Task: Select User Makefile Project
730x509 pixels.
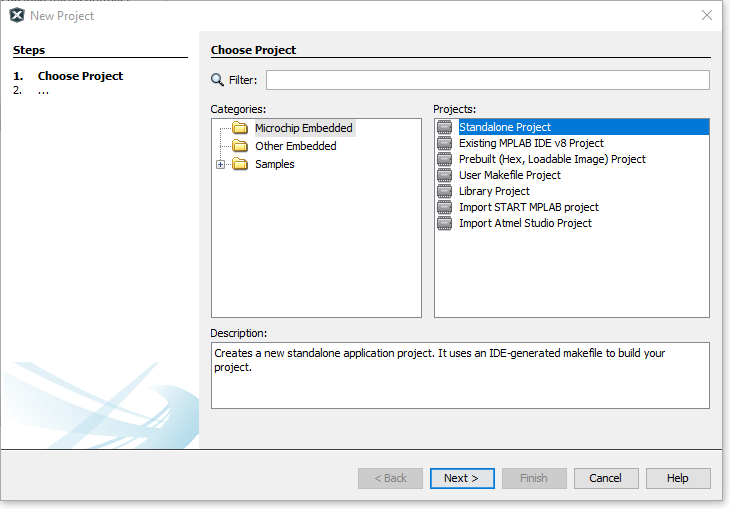Action: coord(510,175)
